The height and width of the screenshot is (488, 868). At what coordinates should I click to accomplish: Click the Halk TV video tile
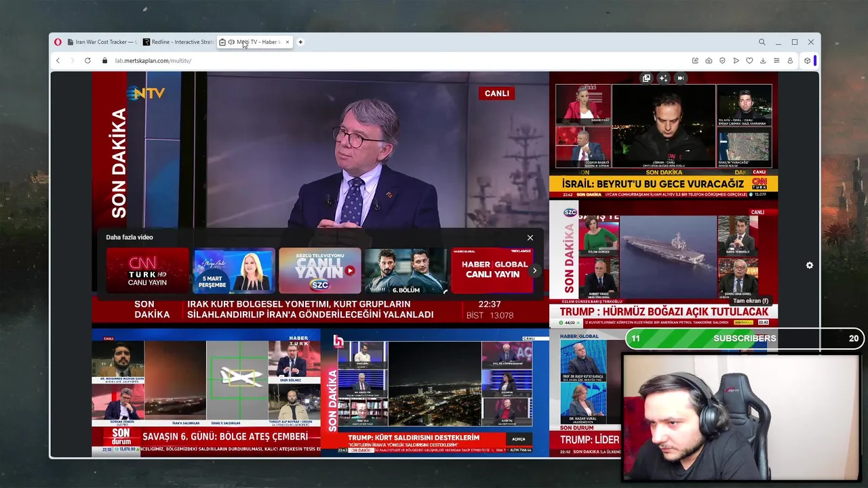(x=435, y=392)
